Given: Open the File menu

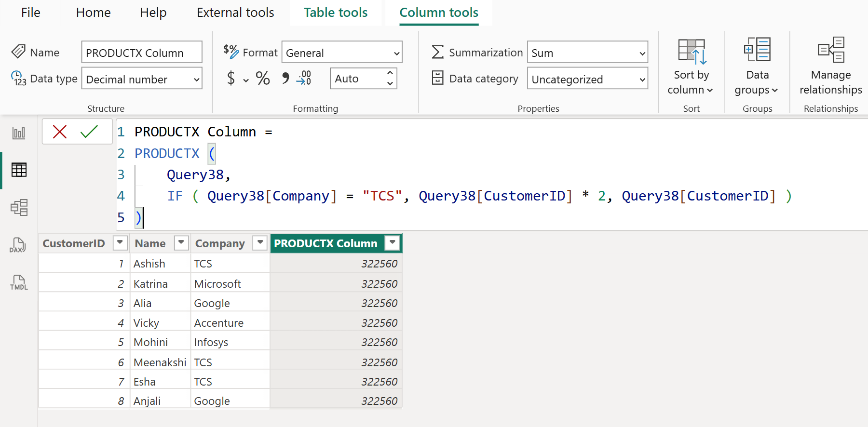Looking at the screenshot, I should point(31,13).
